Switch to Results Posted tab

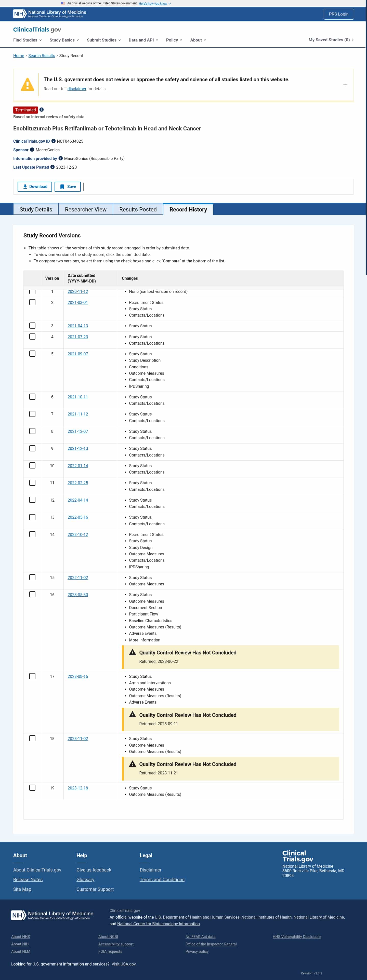click(138, 209)
